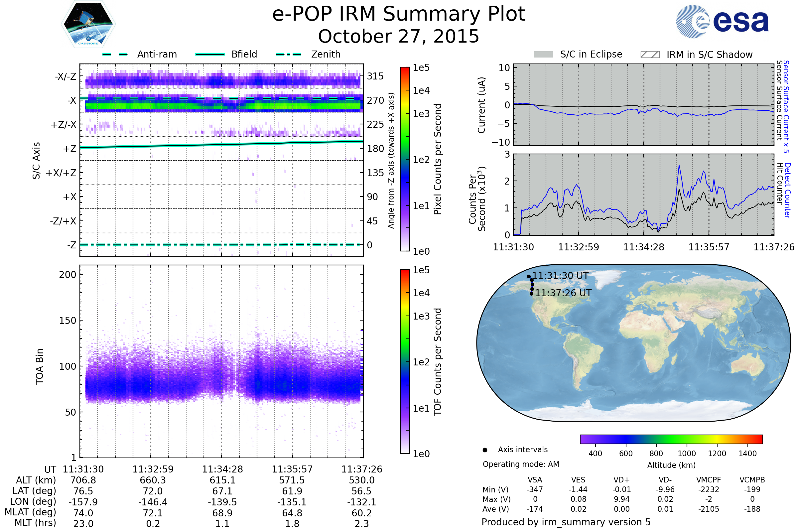Click the Zenith dash-dot legend marker

click(289, 54)
